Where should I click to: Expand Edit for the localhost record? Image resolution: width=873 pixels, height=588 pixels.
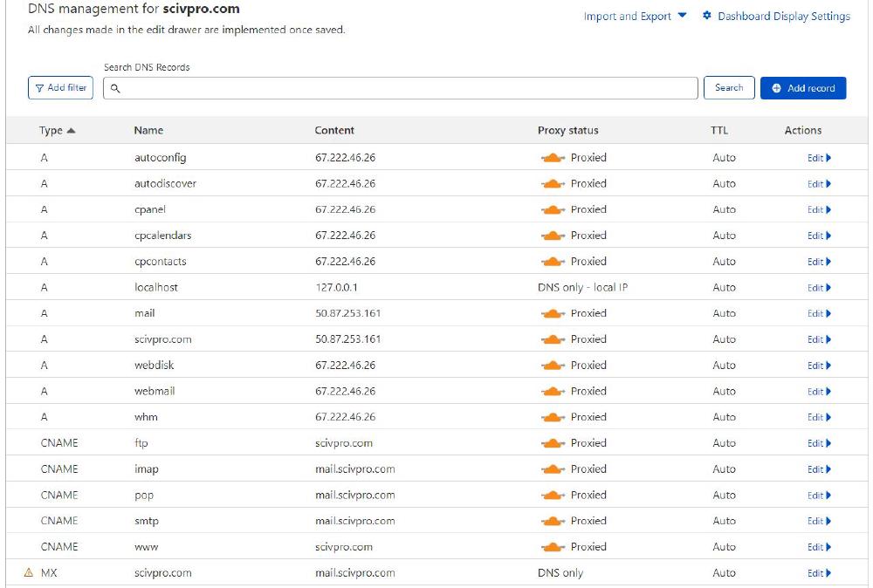coord(819,288)
